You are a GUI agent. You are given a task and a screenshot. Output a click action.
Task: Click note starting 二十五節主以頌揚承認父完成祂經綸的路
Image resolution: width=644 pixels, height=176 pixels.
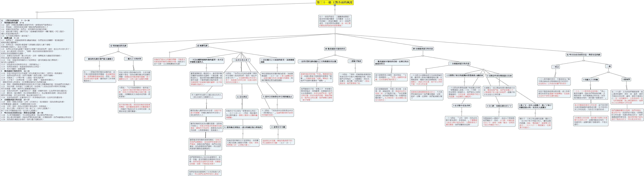[426, 80]
